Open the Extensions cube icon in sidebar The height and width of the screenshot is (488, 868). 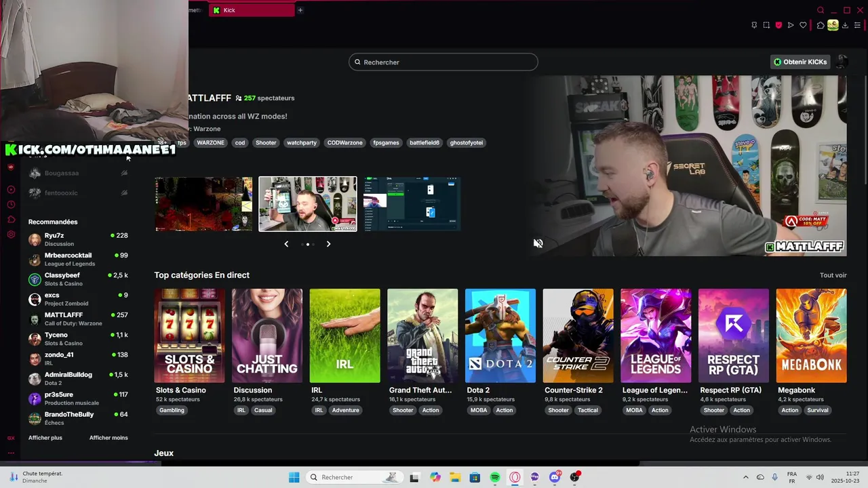coord(11,220)
